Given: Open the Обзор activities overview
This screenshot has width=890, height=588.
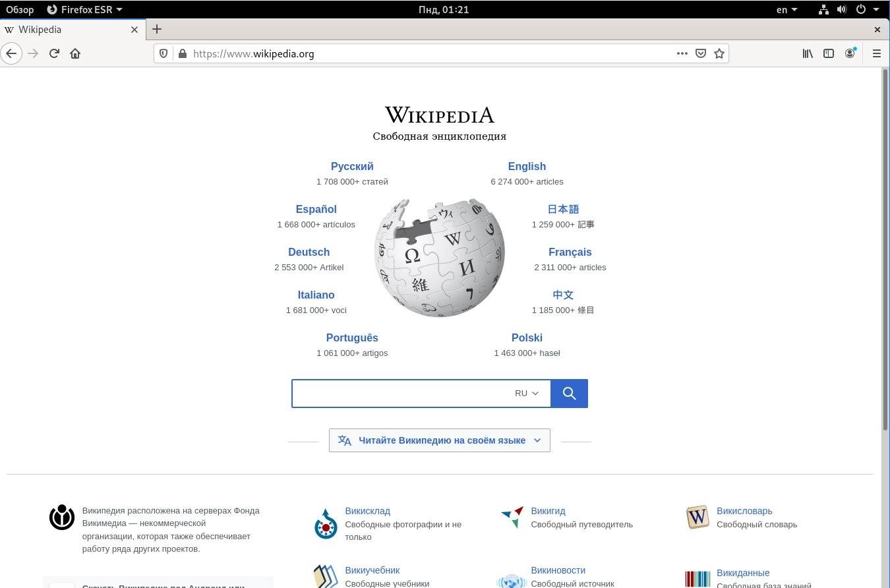Looking at the screenshot, I should [x=20, y=9].
